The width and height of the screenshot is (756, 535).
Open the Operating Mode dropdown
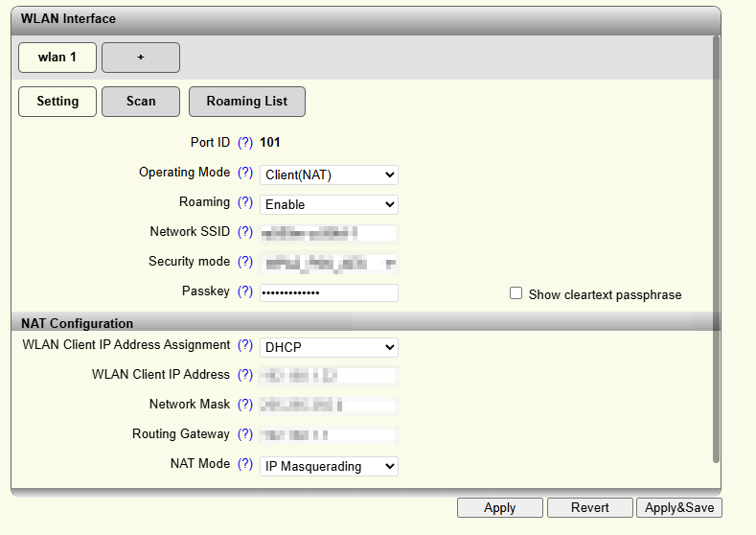[x=329, y=174]
